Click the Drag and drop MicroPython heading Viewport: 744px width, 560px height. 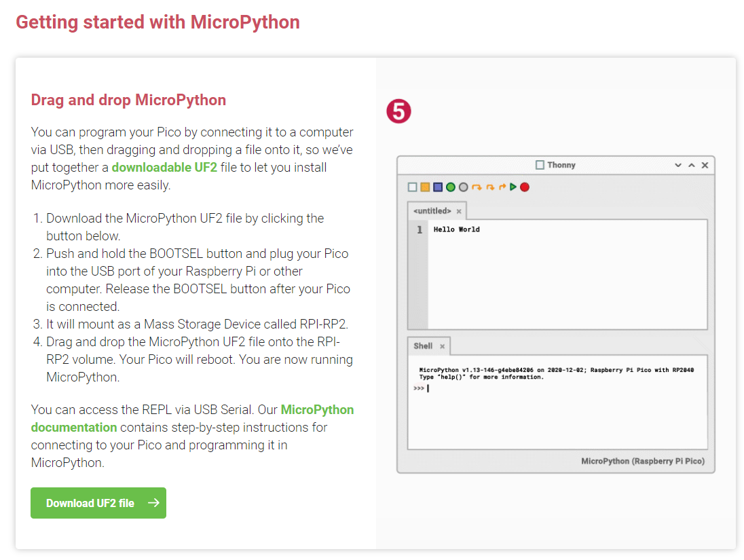point(128,100)
